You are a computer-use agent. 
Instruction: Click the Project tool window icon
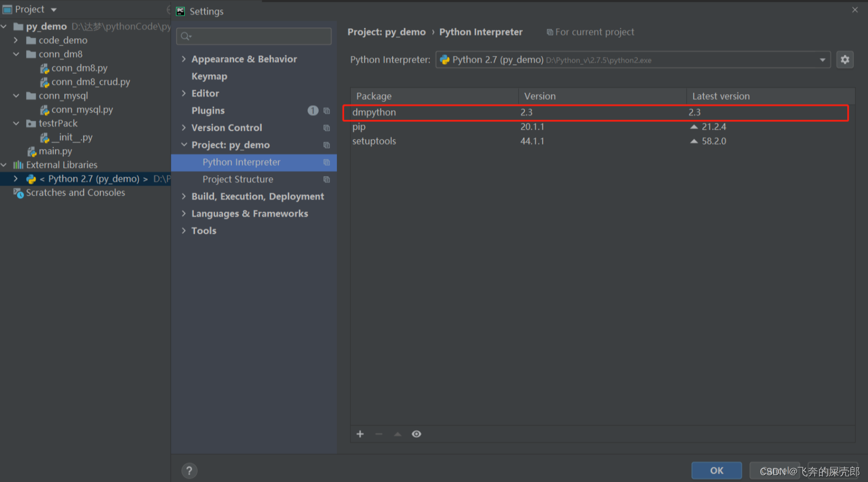(x=7, y=9)
